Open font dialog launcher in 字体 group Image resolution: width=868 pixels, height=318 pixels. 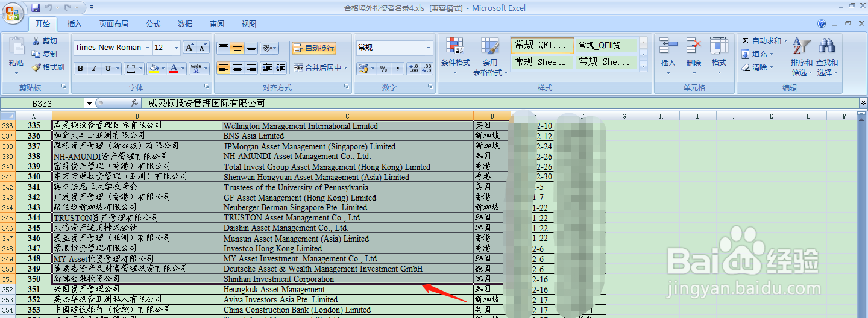[207, 87]
